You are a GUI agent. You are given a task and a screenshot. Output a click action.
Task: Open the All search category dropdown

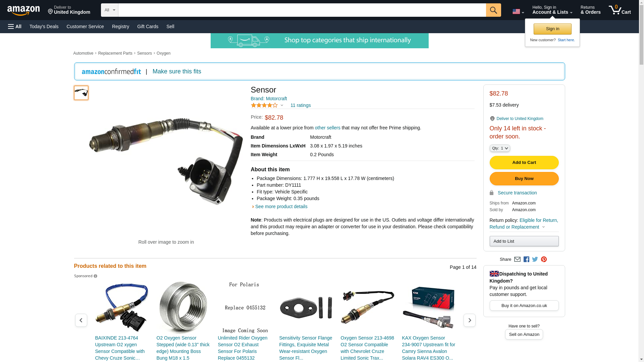(x=110, y=10)
